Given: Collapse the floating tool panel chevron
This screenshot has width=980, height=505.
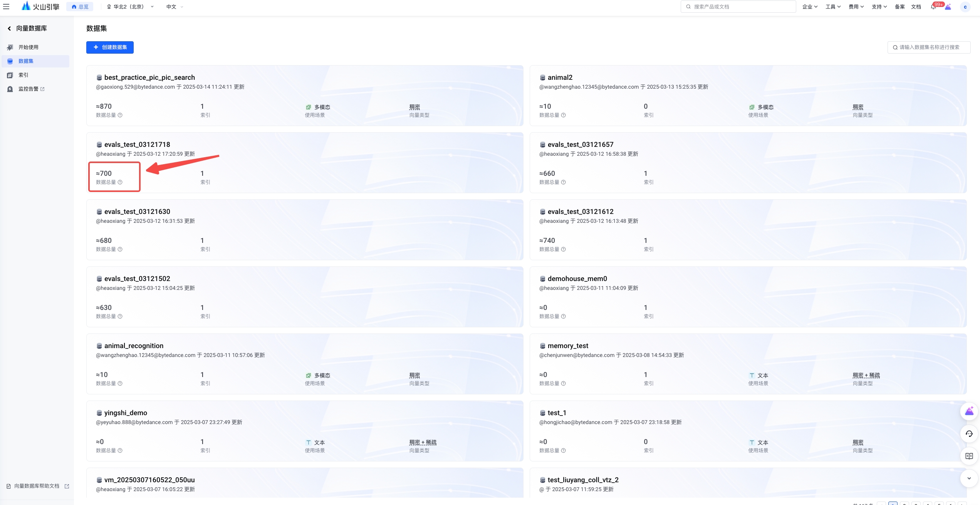Looking at the screenshot, I should click(969, 478).
